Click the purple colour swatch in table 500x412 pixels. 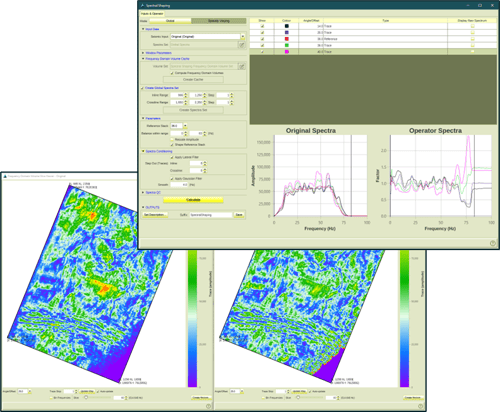[286, 33]
